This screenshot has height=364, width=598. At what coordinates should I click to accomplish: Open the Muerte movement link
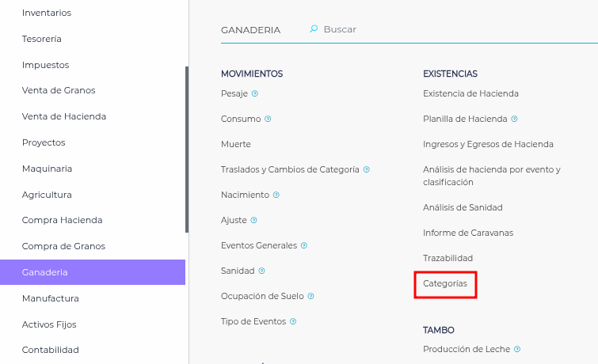[236, 144]
